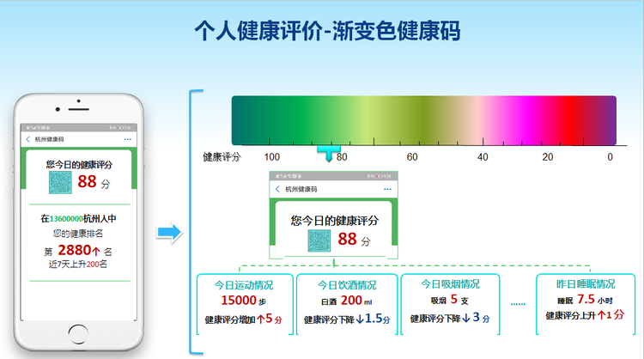The image size is (644, 359).
Task: Click the big blue right arrow
Action: pyautogui.click(x=170, y=233)
